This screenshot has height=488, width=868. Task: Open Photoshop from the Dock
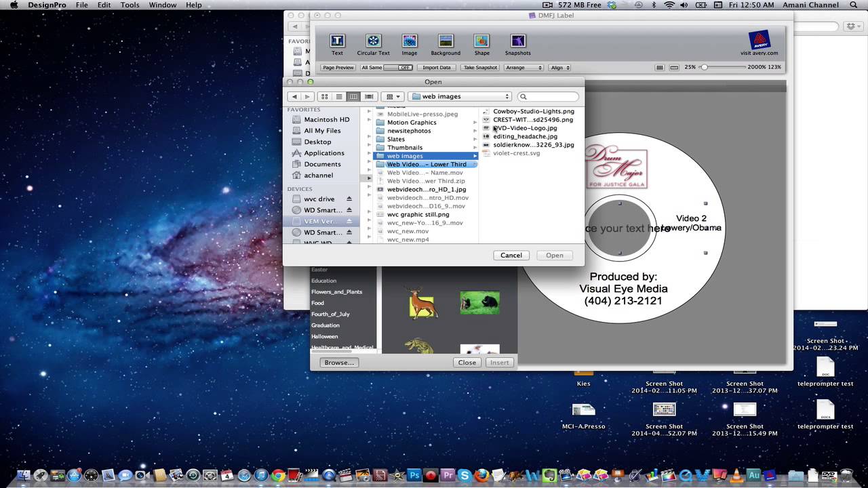click(x=414, y=475)
